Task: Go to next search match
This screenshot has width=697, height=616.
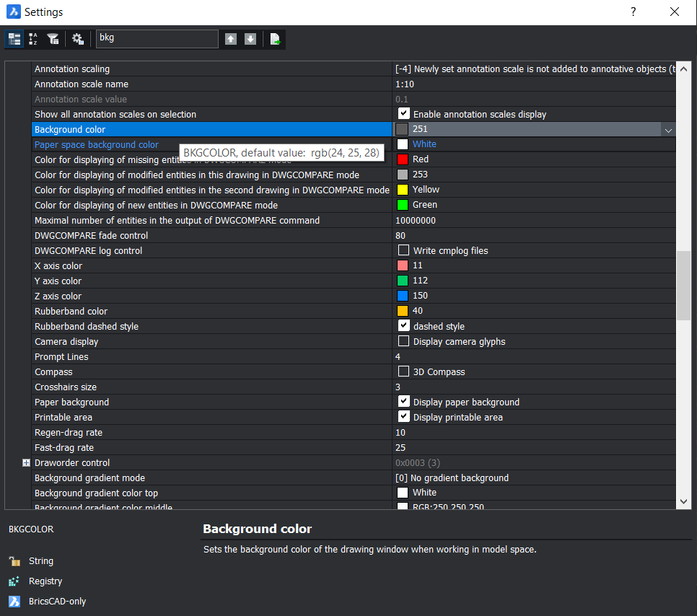Action: pyautogui.click(x=250, y=38)
